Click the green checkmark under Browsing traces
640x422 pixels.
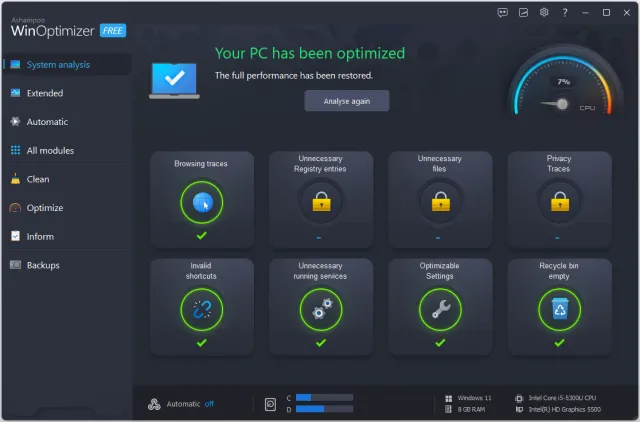point(202,235)
